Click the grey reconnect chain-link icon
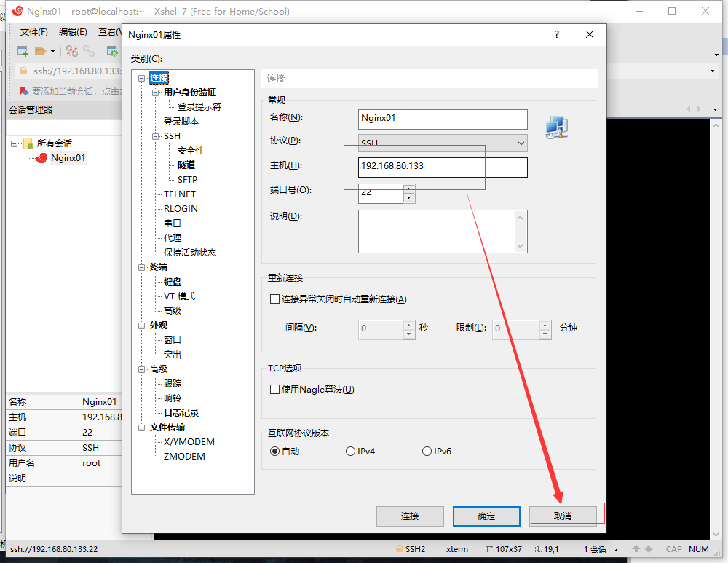This screenshot has width=728, height=563. [89, 51]
